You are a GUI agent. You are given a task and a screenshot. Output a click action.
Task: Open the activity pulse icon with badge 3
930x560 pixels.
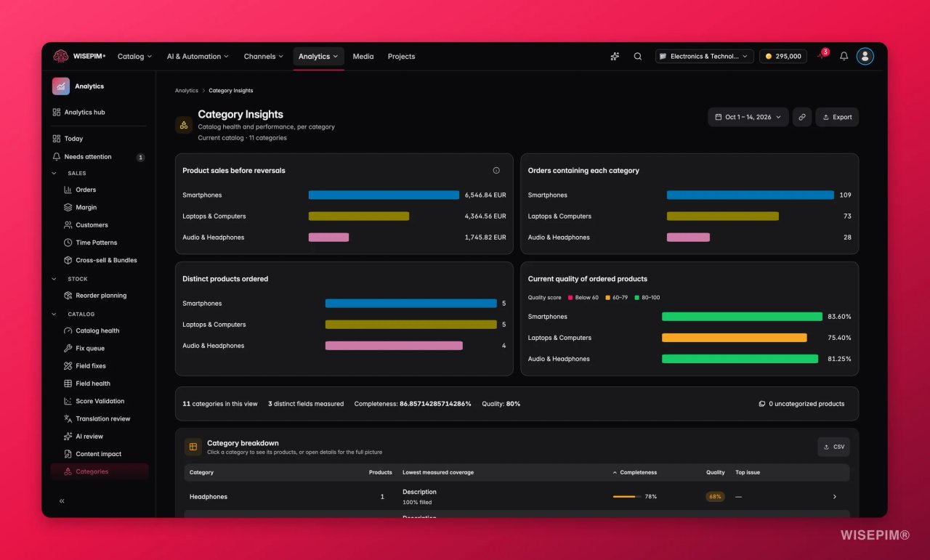tap(821, 56)
